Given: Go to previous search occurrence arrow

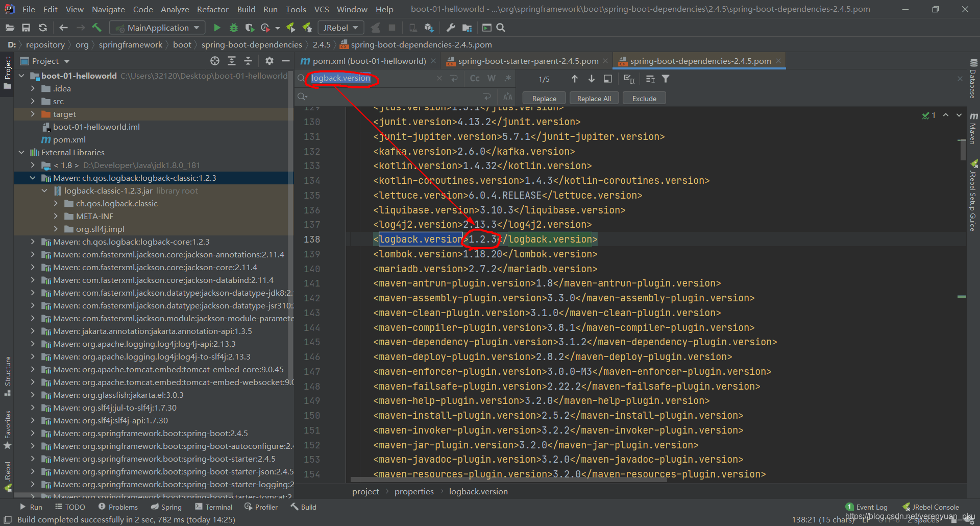Looking at the screenshot, I should point(575,79).
